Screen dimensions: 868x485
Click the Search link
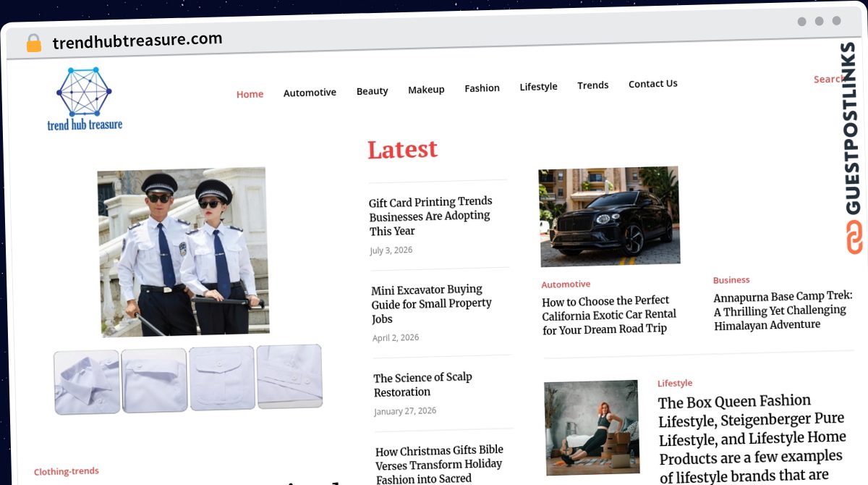pyautogui.click(x=828, y=80)
